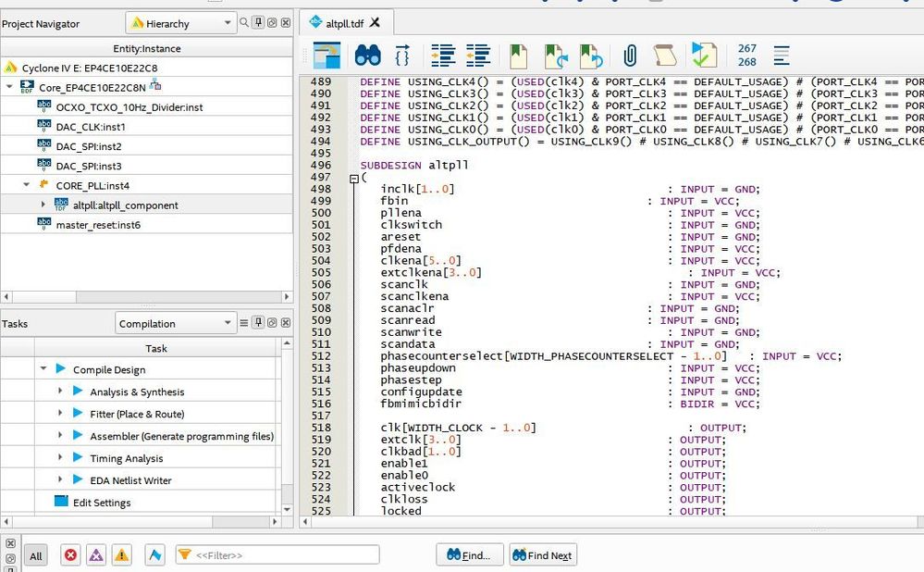Click the increase indent toolbar icon
The image size is (924, 572).
tap(444, 56)
